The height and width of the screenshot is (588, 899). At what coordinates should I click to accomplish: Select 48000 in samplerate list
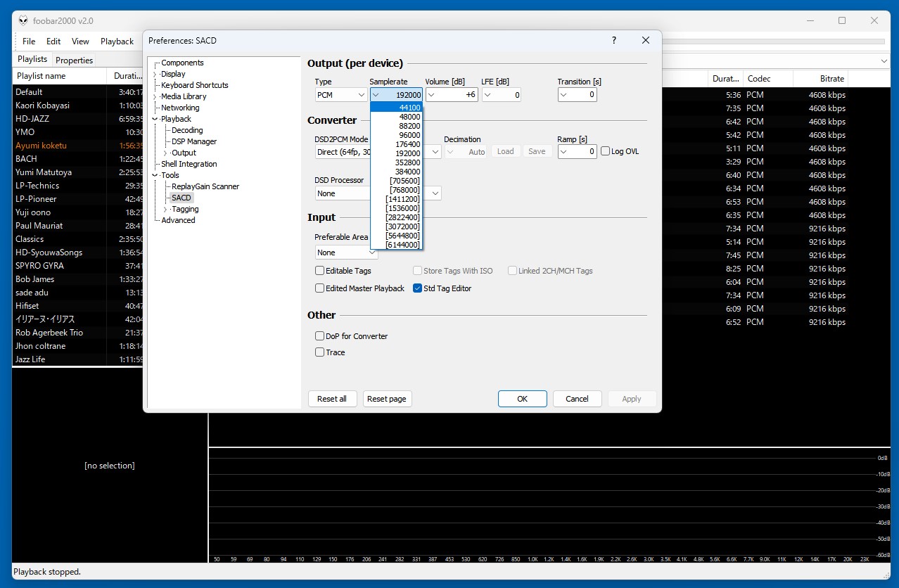pyautogui.click(x=396, y=117)
